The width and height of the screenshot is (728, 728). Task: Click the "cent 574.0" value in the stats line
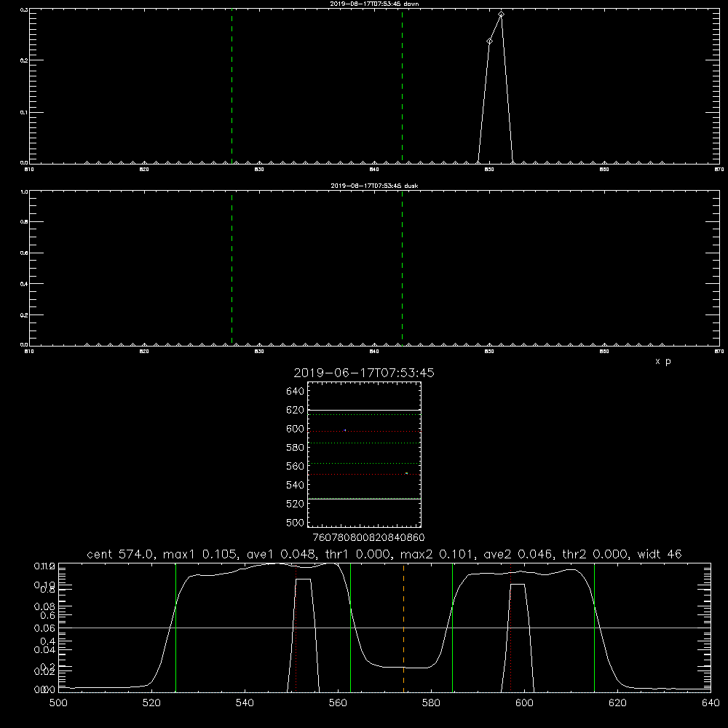pos(120,554)
